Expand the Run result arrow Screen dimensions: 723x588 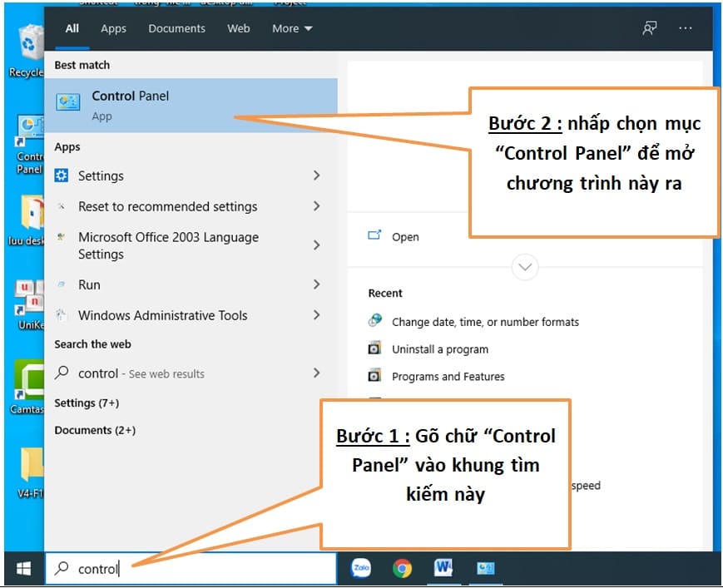tap(316, 284)
